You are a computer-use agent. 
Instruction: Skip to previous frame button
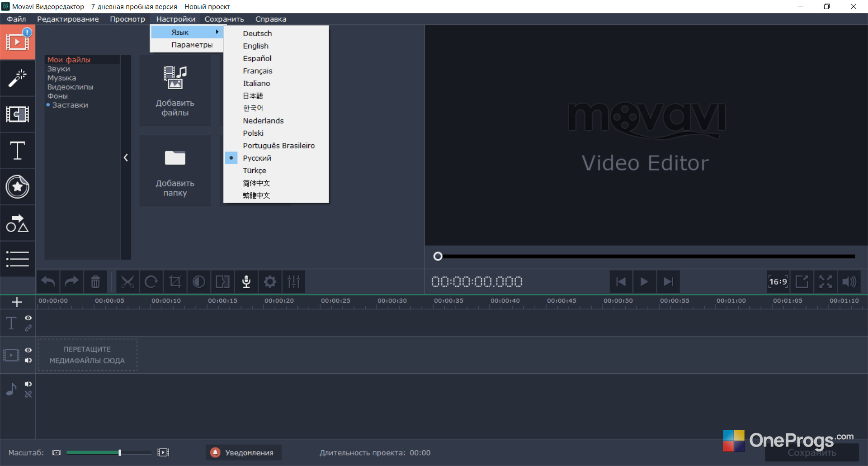pos(621,282)
